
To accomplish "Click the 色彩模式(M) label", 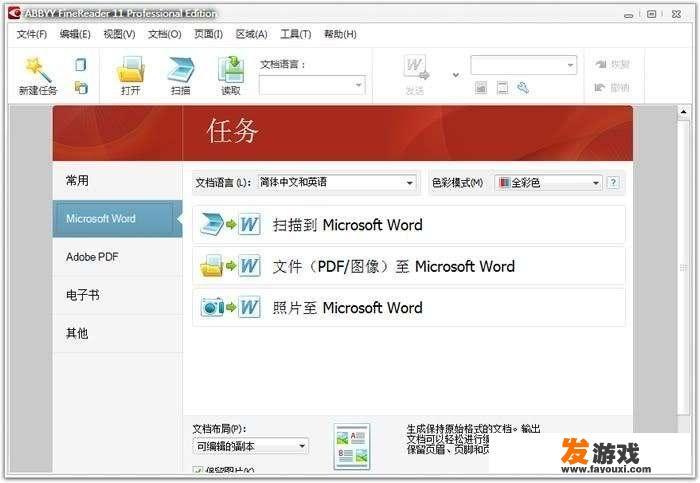I will [x=457, y=183].
